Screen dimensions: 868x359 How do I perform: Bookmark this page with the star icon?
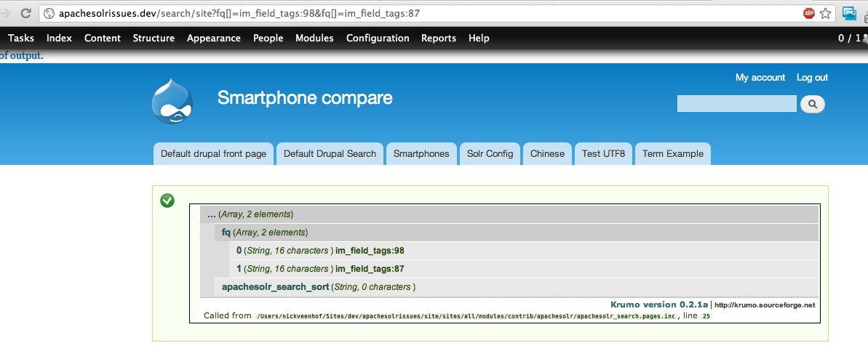[825, 13]
